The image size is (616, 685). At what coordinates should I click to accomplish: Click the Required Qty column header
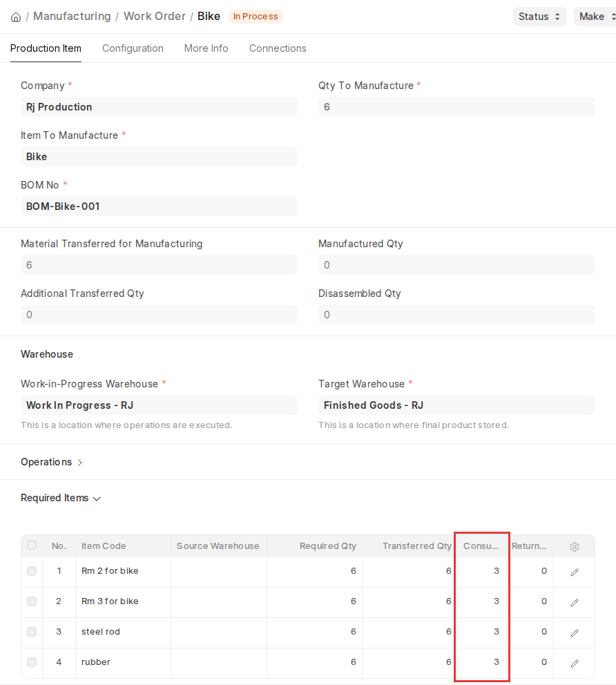point(314,546)
